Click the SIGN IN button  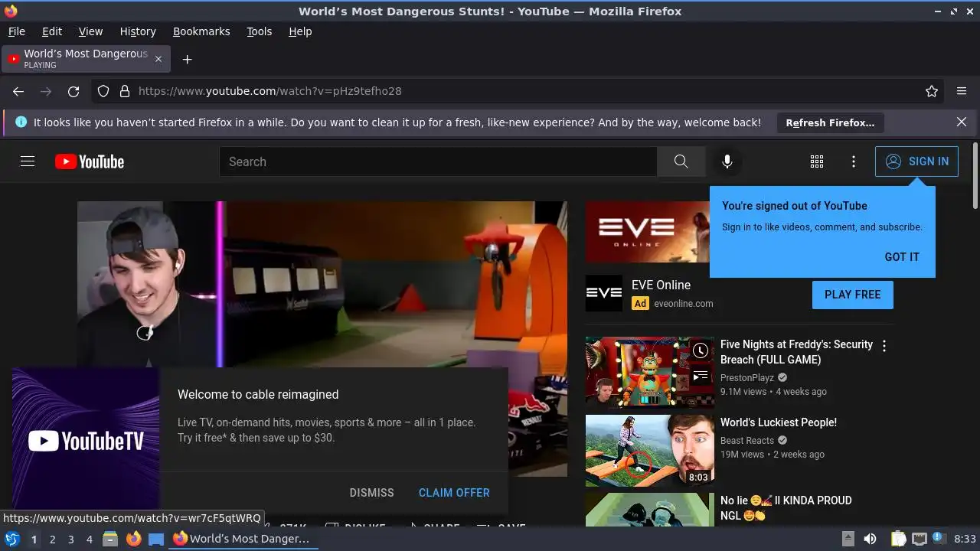pos(916,161)
